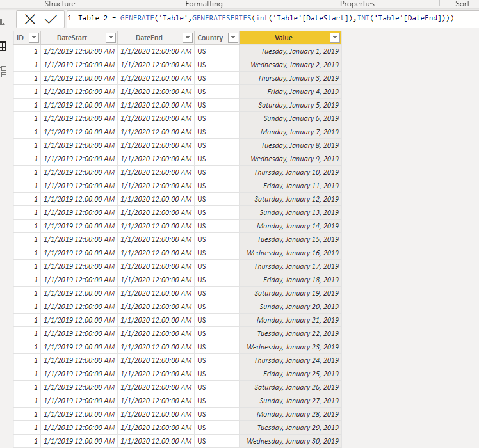Click cell 'Tuesday, January 22, 2019'
This screenshot has height=448, width=479.
point(291,333)
